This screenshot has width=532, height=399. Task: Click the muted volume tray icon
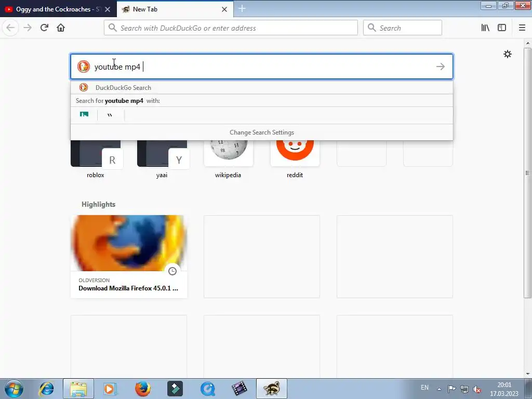click(x=477, y=389)
